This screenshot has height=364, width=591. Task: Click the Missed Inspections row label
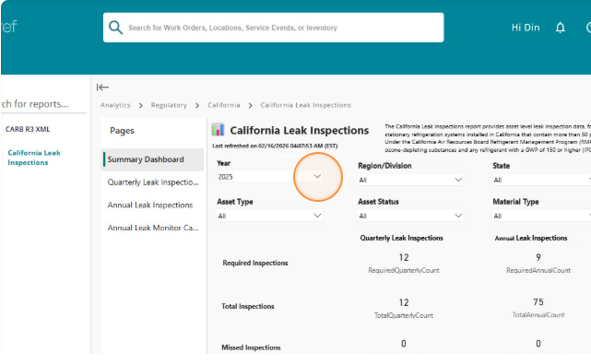click(251, 347)
